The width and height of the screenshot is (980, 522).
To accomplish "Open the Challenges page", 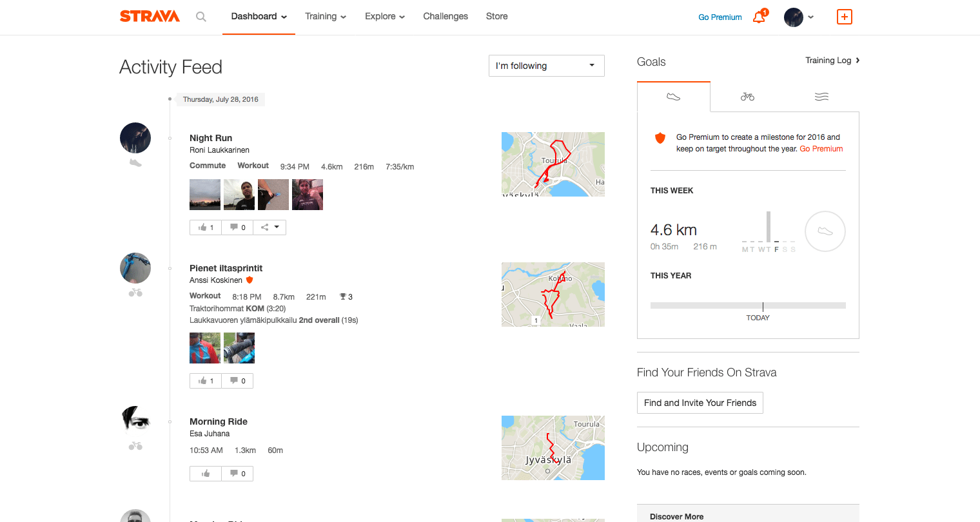I will click(x=446, y=17).
